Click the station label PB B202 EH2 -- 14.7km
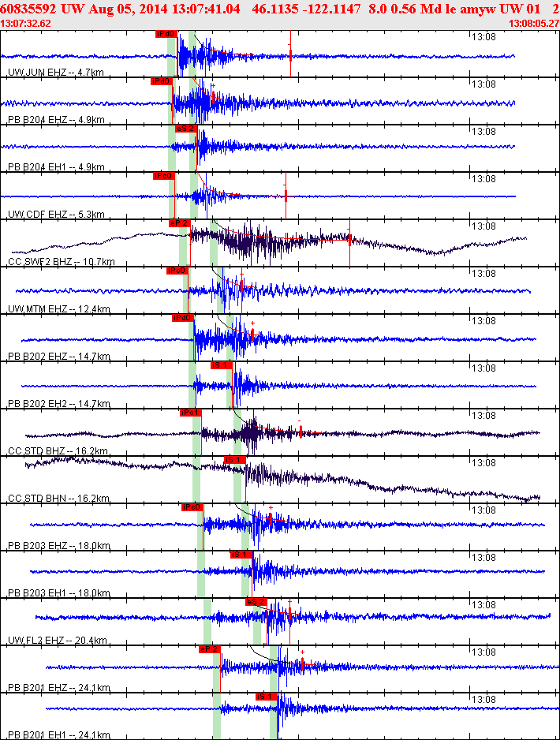560x740 pixels. point(59,403)
